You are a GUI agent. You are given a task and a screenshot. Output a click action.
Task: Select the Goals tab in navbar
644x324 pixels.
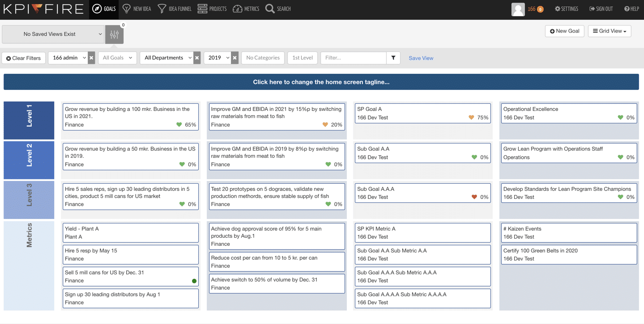tap(104, 9)
